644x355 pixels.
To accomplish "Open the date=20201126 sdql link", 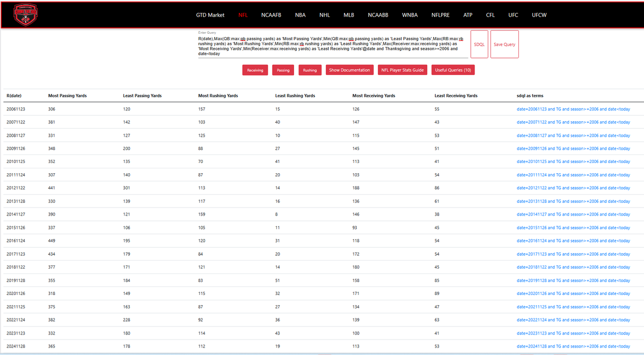I will tap(573, 293).
